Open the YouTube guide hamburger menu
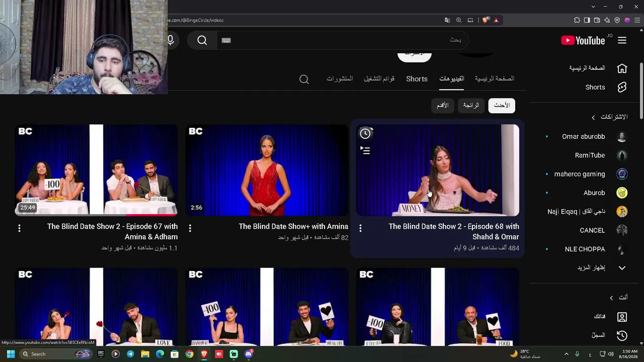Screen dimensions: 644x362 pos(622,41)
